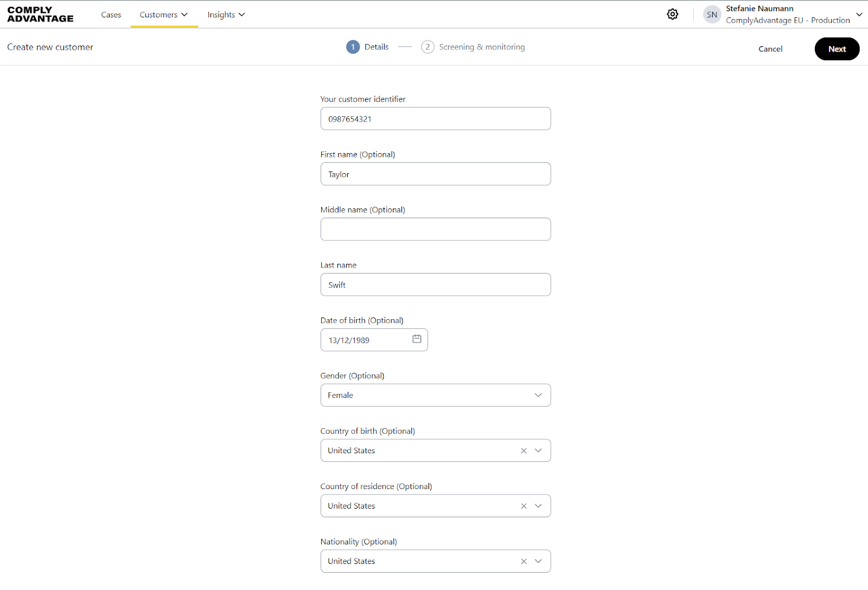
Task: Click the SN user avatar
Action: coord(712,15)
